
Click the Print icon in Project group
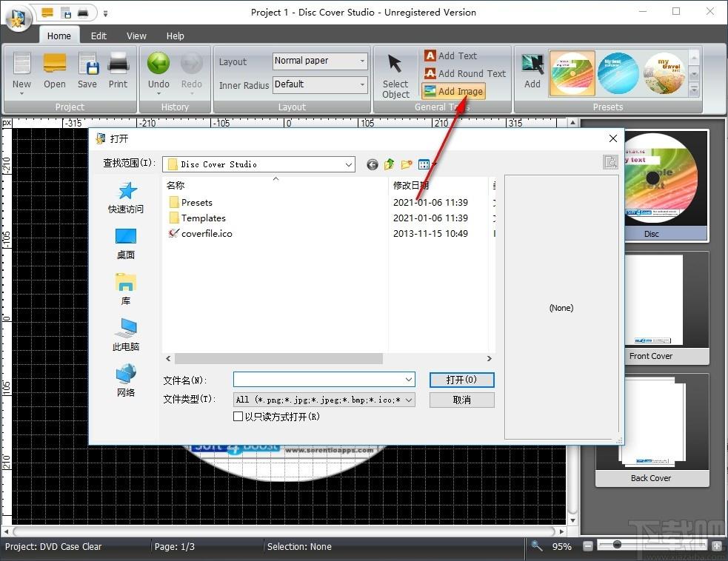[x=118, y=70]
